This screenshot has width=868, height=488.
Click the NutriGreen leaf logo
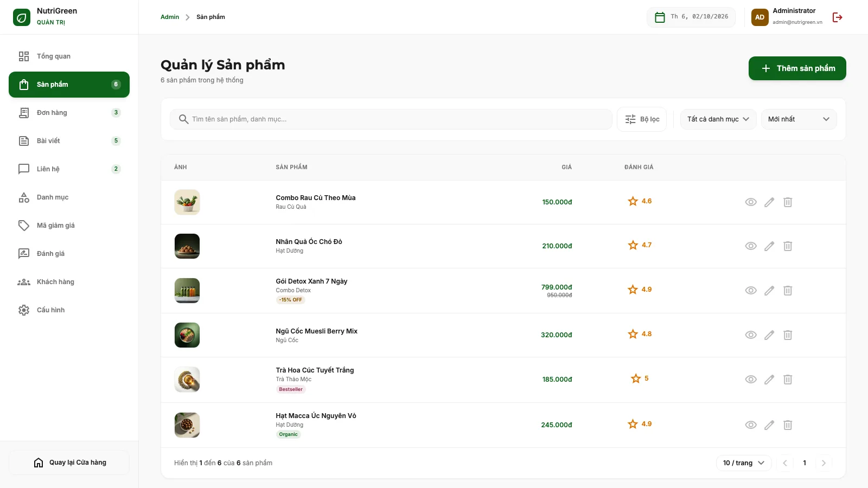coord(22,17)
